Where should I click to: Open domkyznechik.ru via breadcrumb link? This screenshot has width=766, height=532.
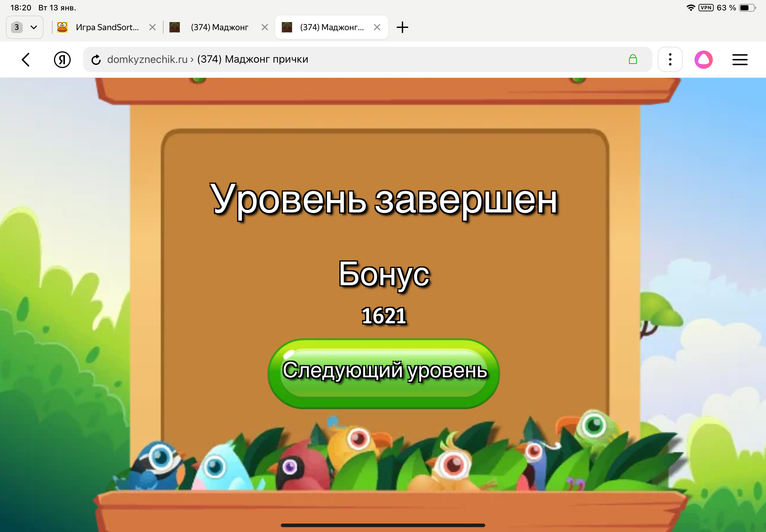coord(147,59)
